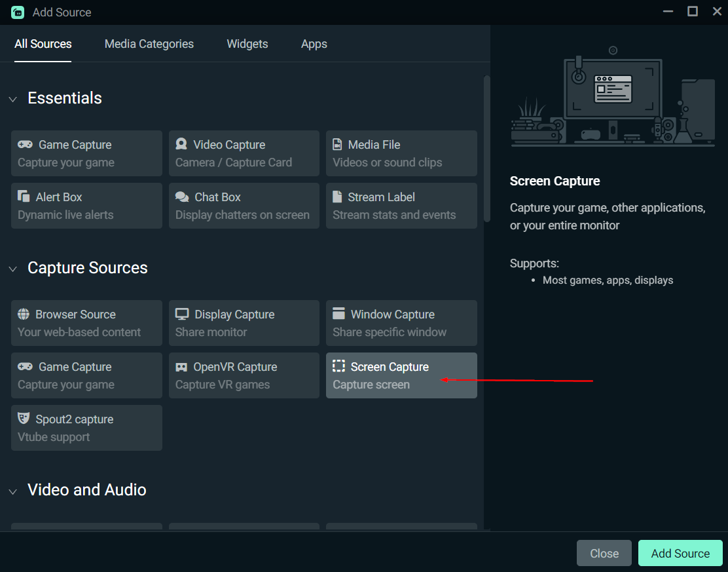728x572 pixels.
Task: Collapse the Video and Audio section
Action: tap(12, 490)
